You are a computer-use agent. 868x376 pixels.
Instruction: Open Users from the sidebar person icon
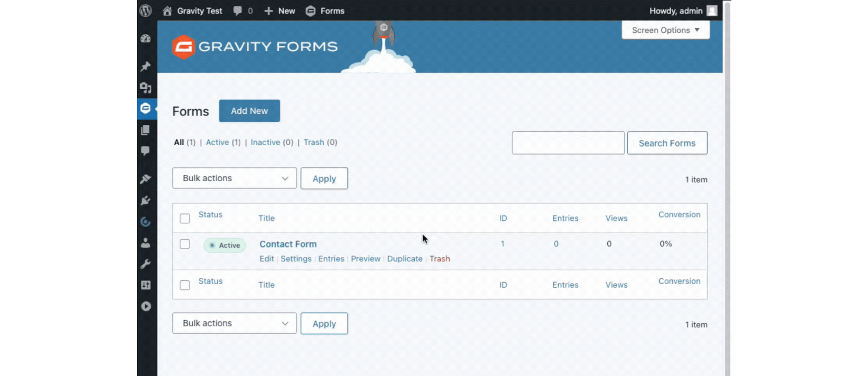pyautogui.click(x=146, y=243)
